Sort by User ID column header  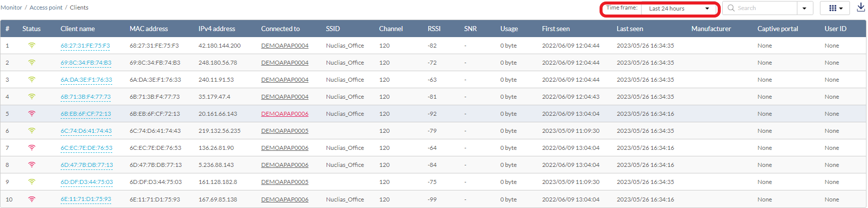[x=835, y=29]
